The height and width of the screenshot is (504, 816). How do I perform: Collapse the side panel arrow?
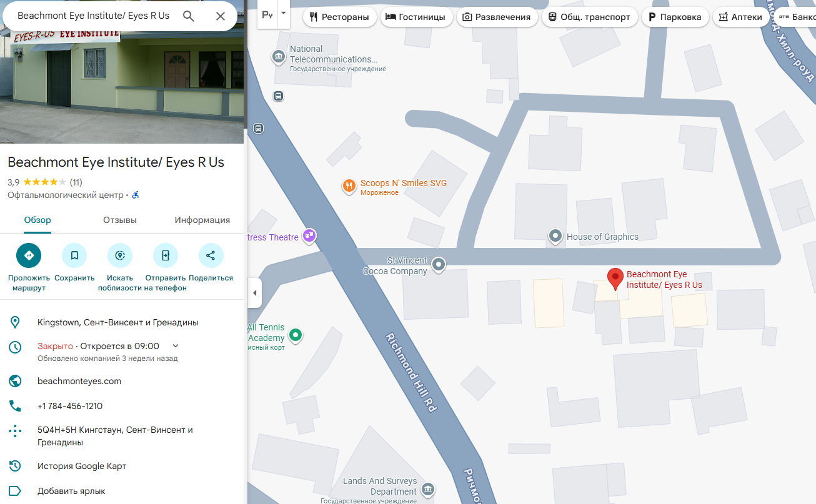tap(254, 293)
